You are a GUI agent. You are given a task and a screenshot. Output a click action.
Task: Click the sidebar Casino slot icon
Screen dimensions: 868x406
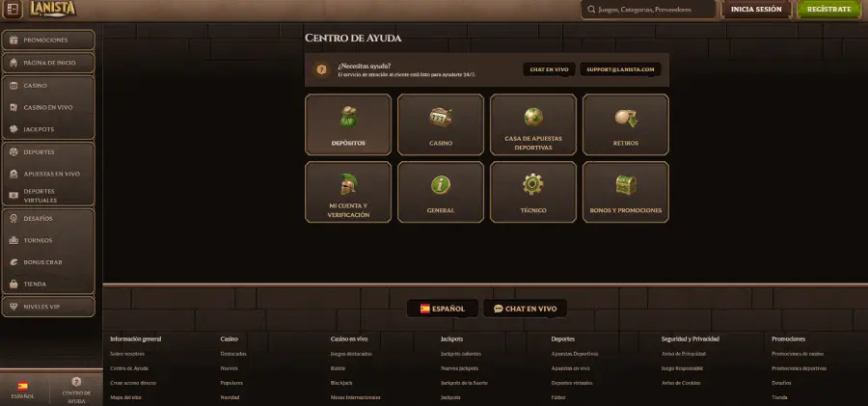coord(14,86)
